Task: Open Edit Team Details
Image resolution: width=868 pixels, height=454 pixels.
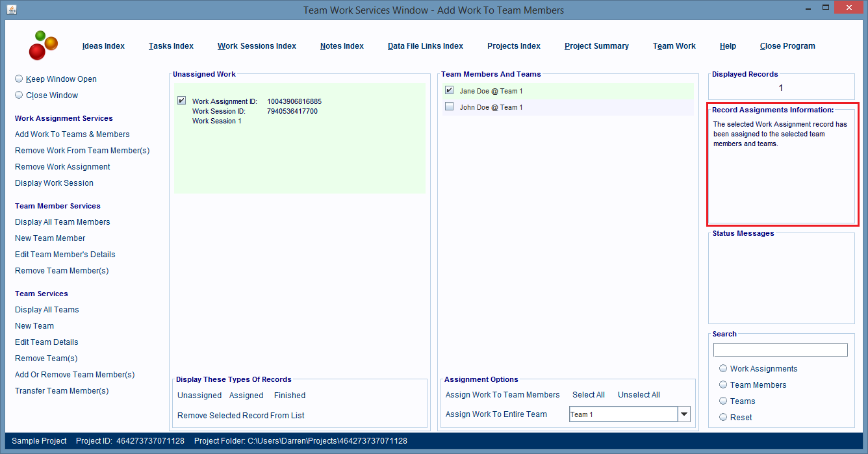Action: tap(47, 342)
